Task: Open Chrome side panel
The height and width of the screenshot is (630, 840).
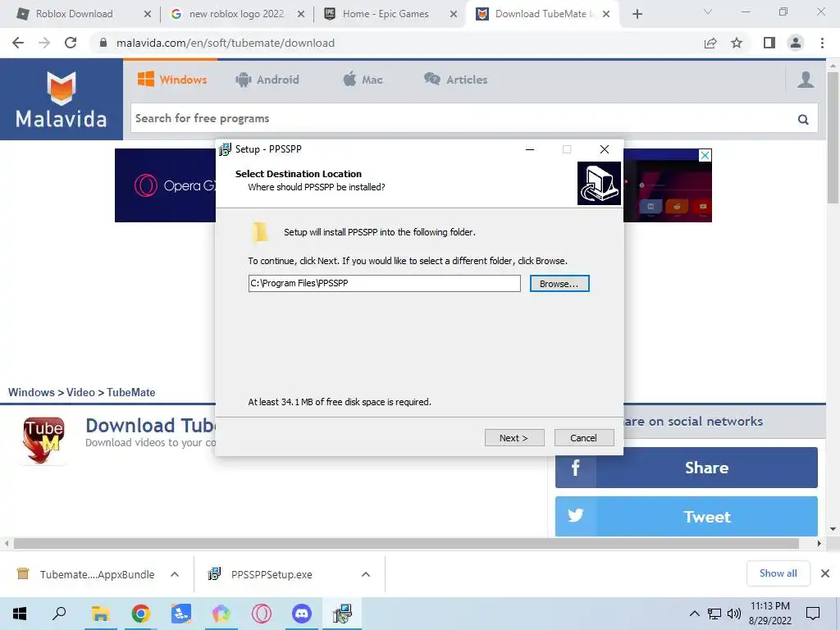Action: pos(769,43)
